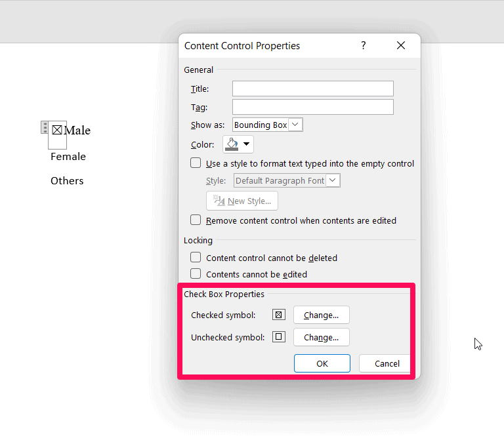
Task: Close the Content Control Properties dialog
Action: [x=401, y=46]
